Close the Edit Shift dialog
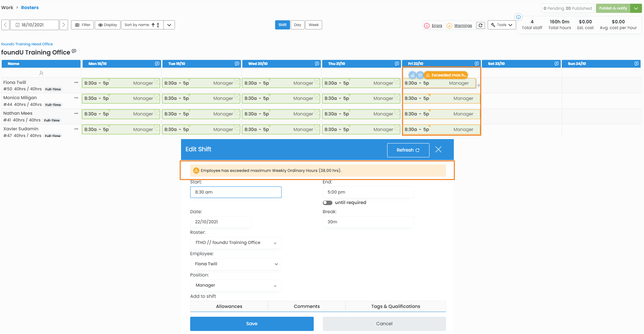The height and width of the screenshot is (334, 644). tap(438, 150)
